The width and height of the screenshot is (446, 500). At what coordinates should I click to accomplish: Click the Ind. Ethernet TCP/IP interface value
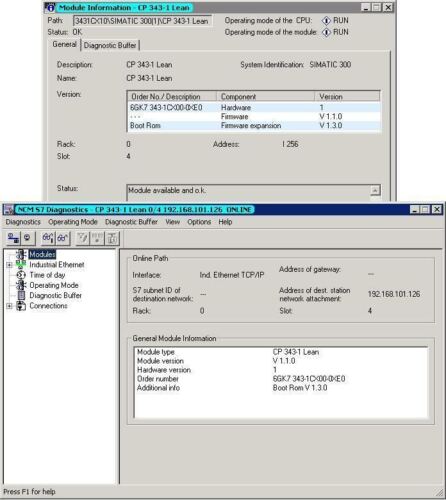pyautogui.click(x=232, y=275)
